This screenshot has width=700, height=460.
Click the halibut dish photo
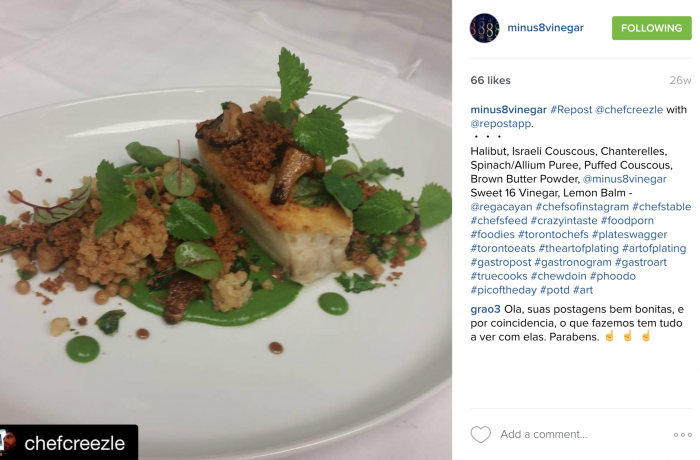click(226, 230)
